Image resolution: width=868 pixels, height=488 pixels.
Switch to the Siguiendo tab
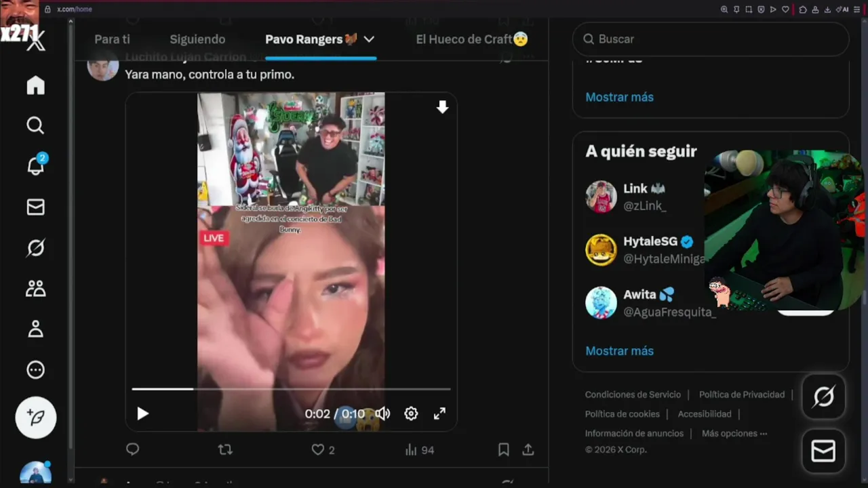[x=197, y=39]
